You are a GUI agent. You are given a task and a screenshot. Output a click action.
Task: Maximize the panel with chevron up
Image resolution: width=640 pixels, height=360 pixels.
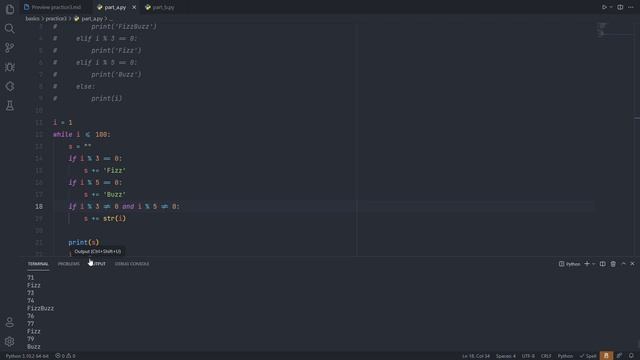pyautogui.click(x=623, y=264)
